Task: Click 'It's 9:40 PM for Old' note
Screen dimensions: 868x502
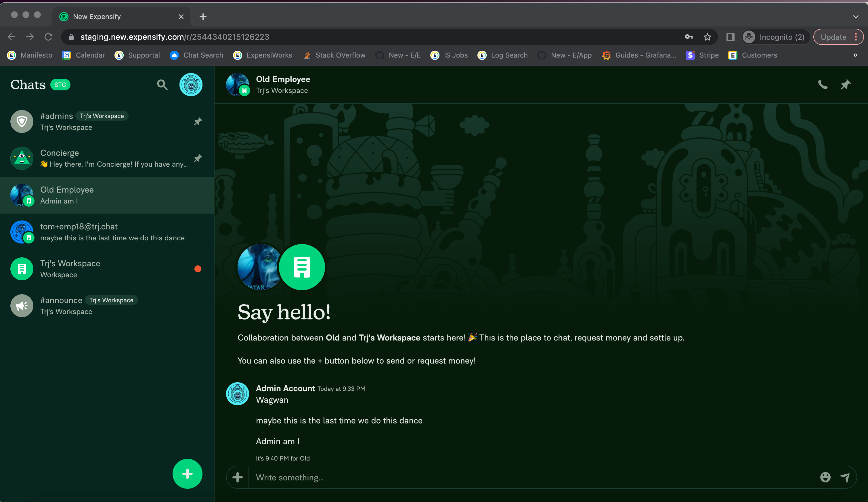Action: (283, 459)
